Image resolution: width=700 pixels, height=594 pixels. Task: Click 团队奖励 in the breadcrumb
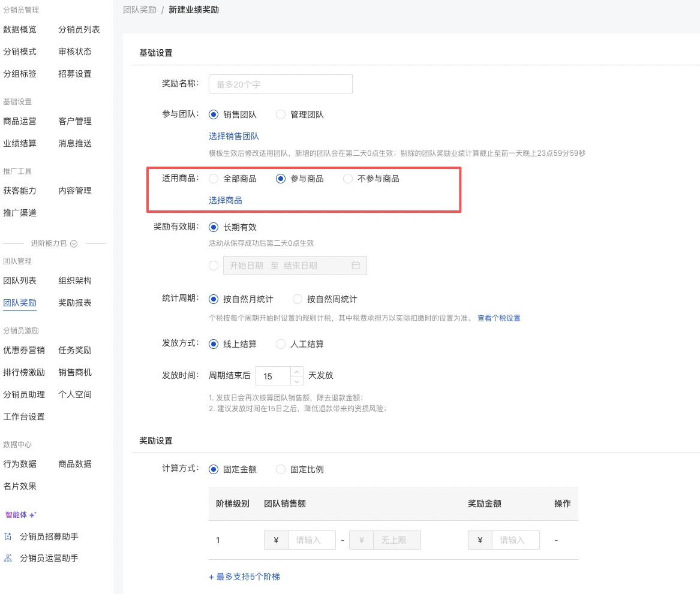click(x=140, y=10)
